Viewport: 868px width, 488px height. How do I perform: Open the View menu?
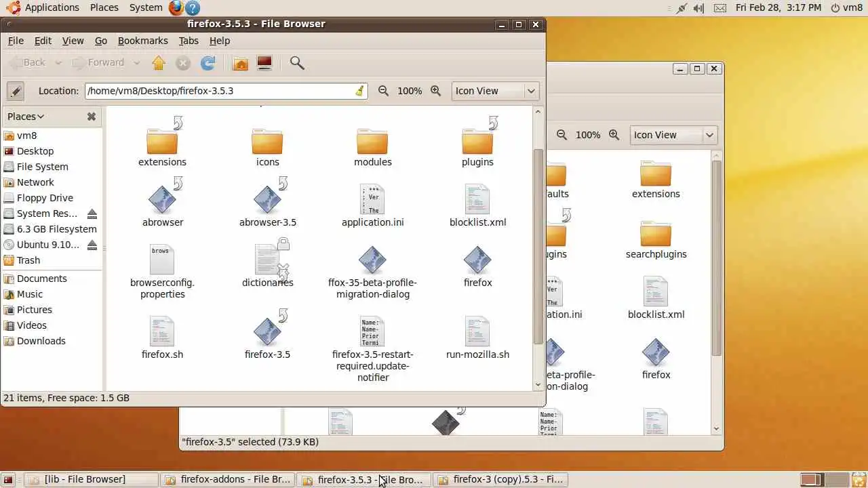pyautogui.click(x=73, y=41)
